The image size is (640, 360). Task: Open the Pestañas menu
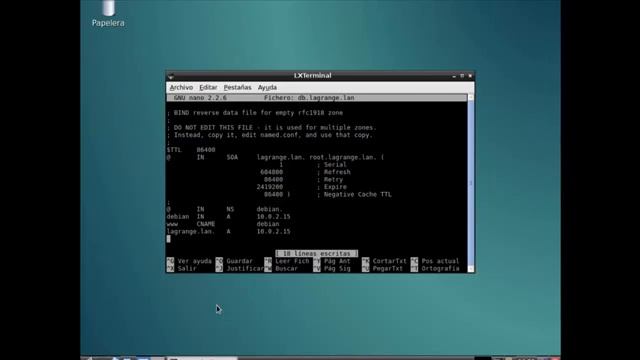[238, 87]
